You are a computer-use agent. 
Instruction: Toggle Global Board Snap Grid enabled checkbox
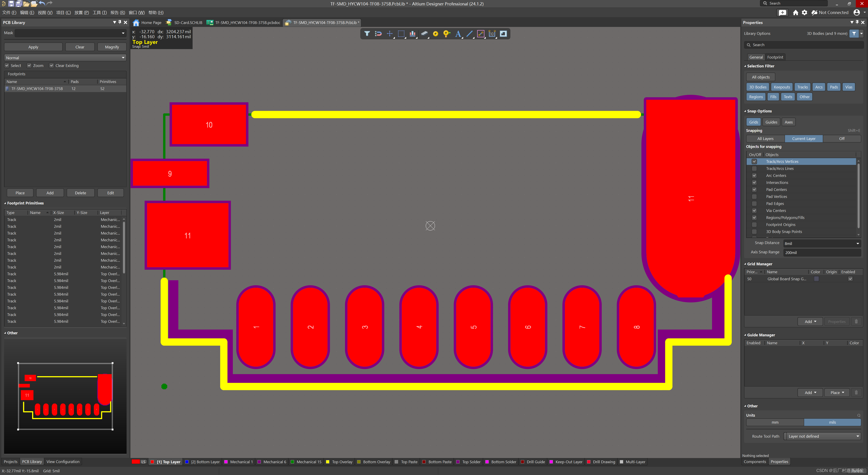tap(850, 279)
